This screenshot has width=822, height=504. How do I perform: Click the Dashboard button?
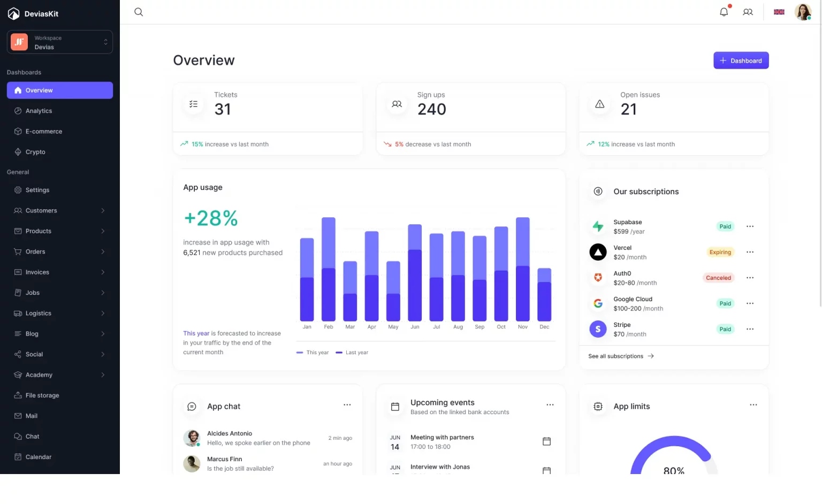coord(741,60)
